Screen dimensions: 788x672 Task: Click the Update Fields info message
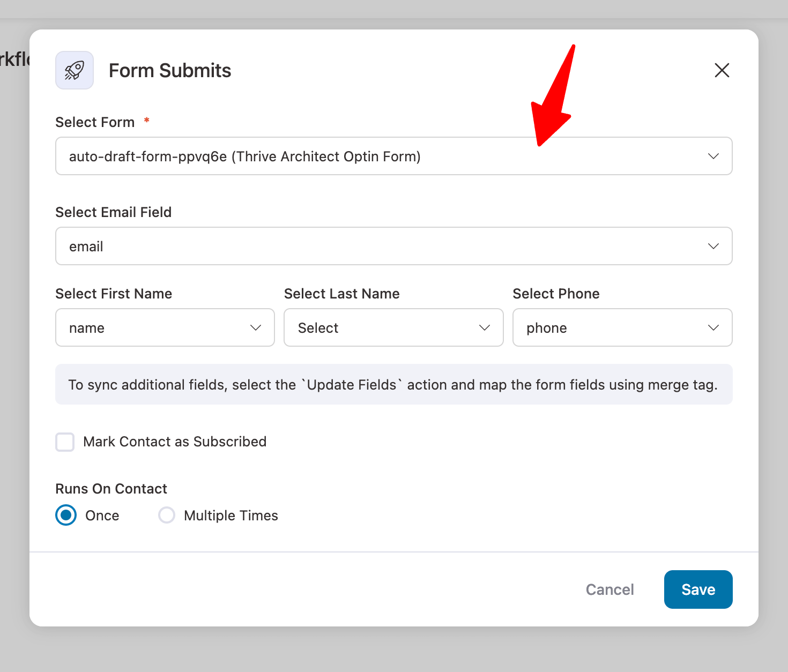pos(394,384)
